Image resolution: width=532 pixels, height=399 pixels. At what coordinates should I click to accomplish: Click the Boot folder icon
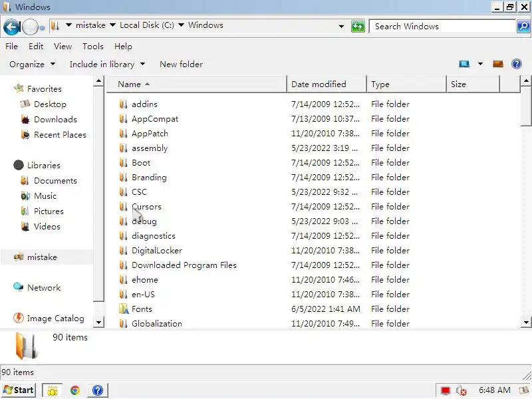(124, 162)
